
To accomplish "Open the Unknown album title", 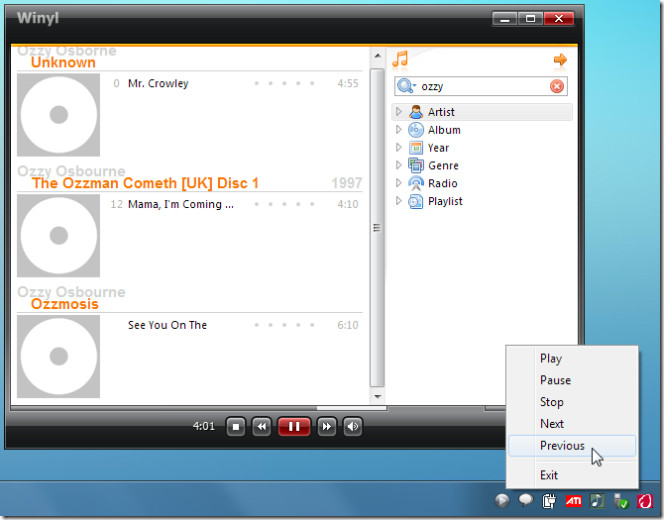I will [63, 63].
